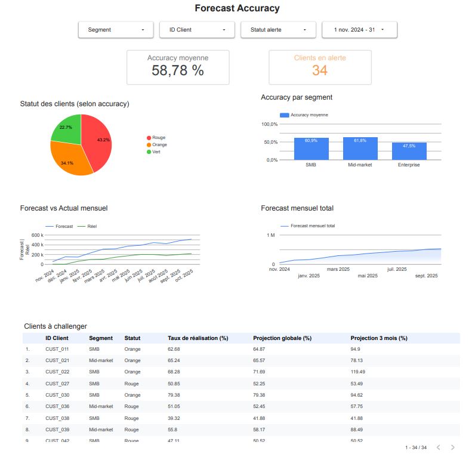Select table row CUST_027
The width and height of the screenshot is (475, 476).
(x=241, y=384)
